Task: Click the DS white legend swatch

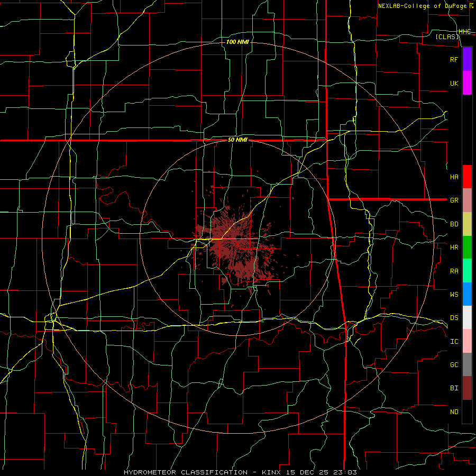Action: (x=467, y=317)
